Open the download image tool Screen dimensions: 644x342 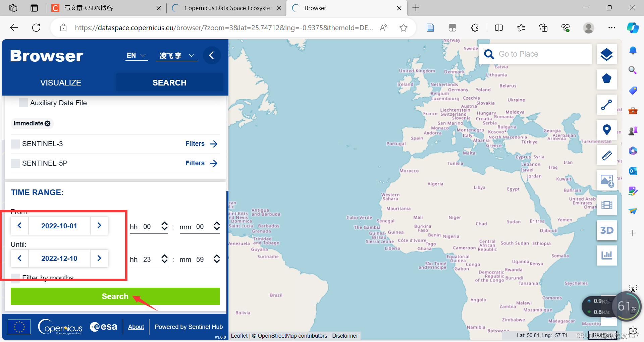pyautogui.click(x=606, y=180)
